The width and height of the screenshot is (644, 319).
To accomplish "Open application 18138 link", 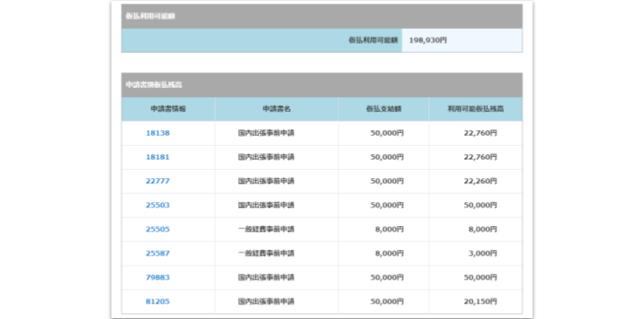I will click(158, 133).
